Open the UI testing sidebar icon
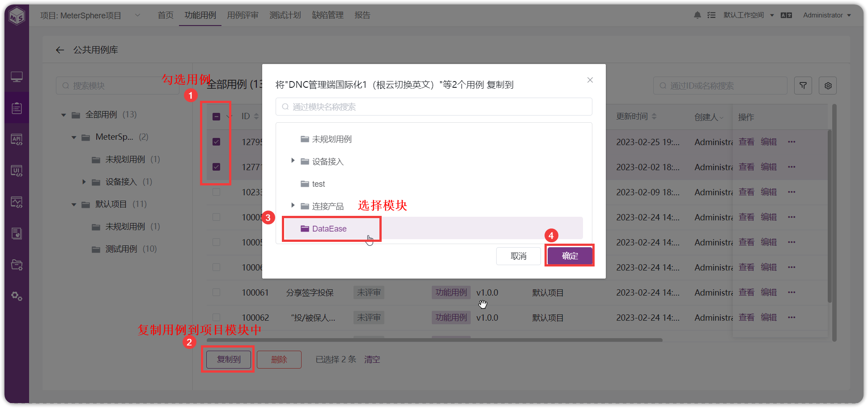Screen dimensions: 868x408 (x=17, y=171)
